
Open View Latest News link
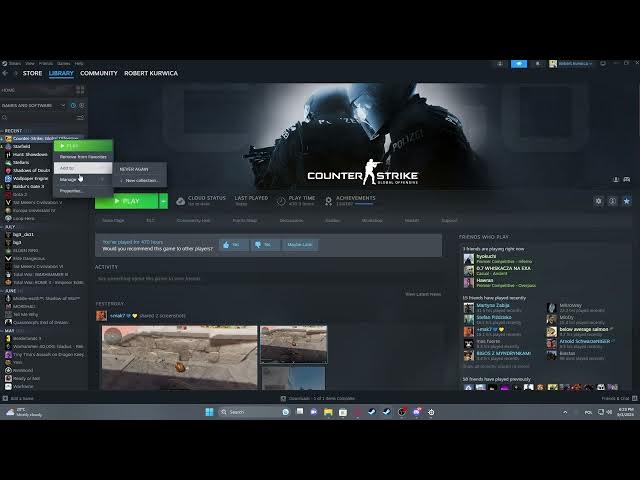tap(423, 294)
